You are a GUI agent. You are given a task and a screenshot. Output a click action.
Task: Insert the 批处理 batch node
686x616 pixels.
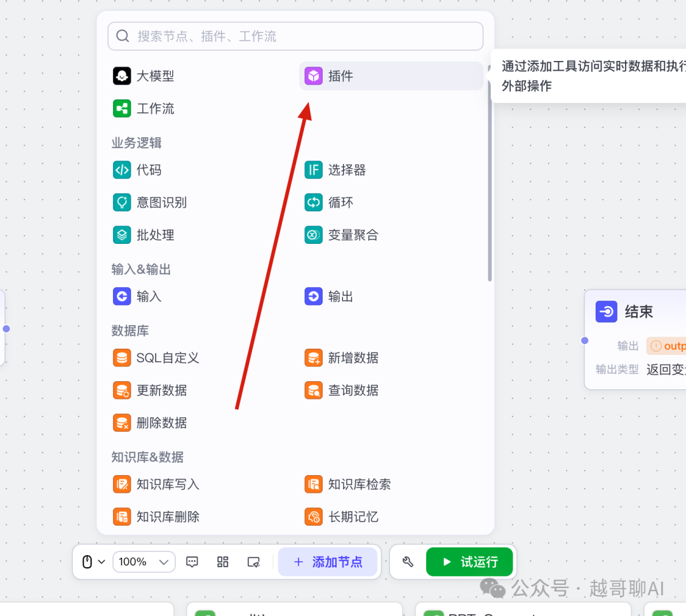pyautogui.click(x=144, y=235)
